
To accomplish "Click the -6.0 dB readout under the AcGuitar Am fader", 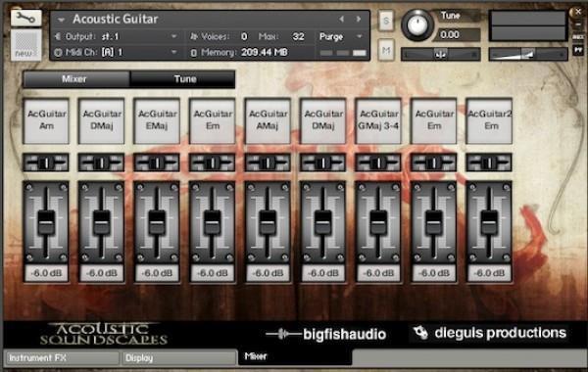I will coord(46,273).
